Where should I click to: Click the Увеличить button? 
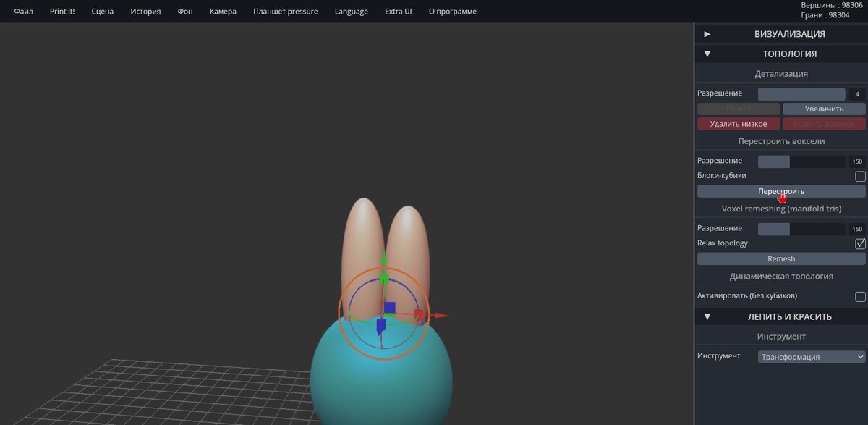point(824,109)
